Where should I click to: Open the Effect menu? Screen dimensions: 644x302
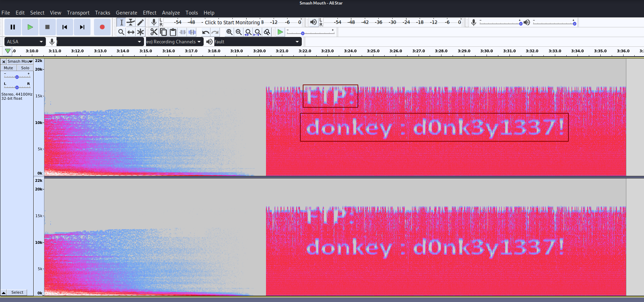[149, 13]
